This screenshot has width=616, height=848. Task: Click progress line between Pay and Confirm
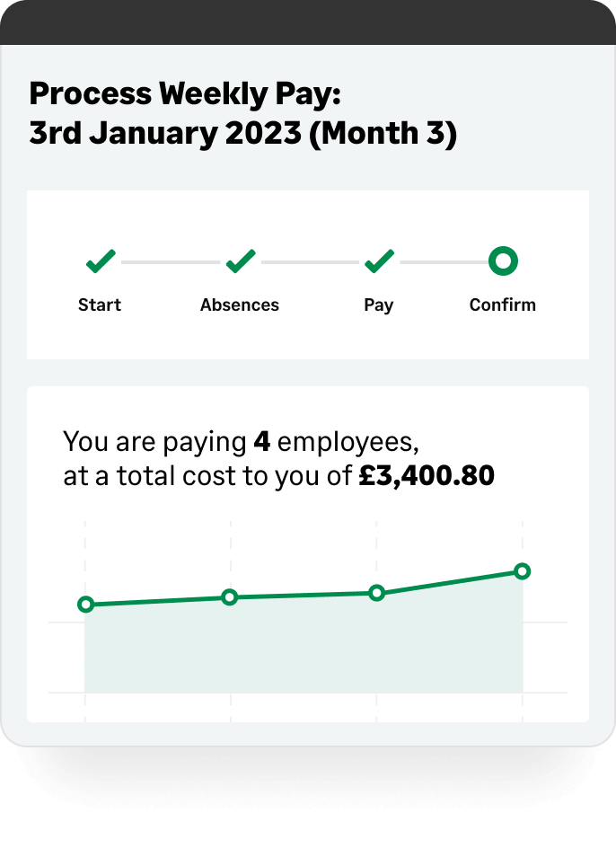[x=444, y=262]
